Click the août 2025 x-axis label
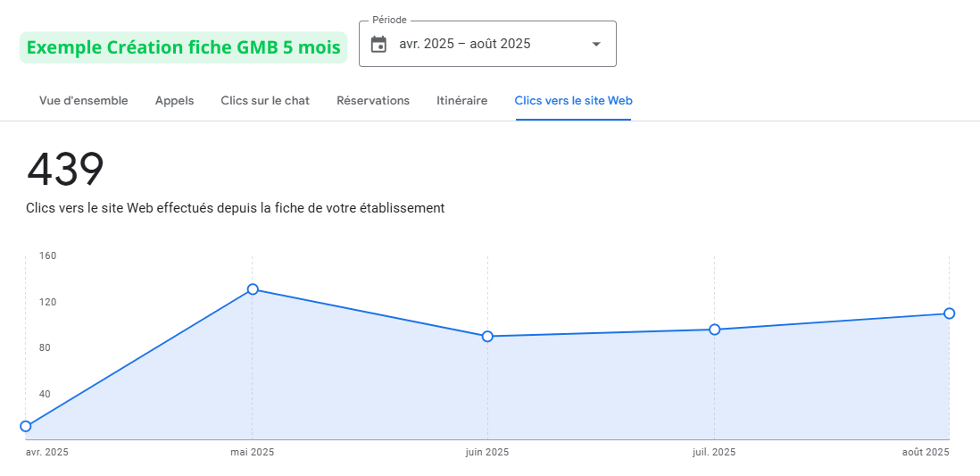The image size is (980, 476). [926, 452]
